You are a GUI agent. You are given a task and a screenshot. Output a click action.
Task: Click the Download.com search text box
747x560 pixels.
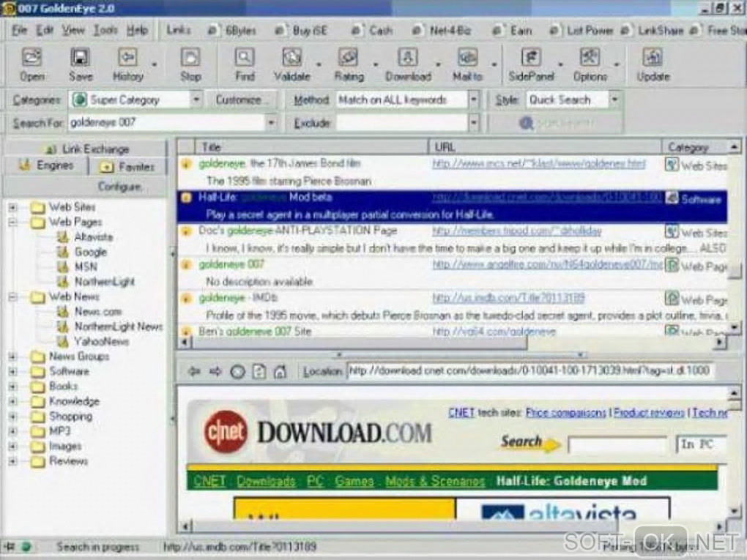617,446
